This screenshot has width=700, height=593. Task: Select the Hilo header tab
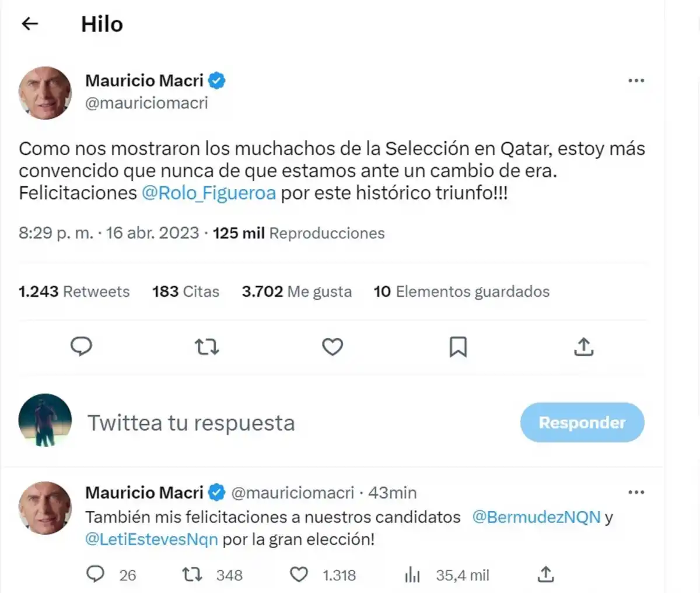point(101,24)
